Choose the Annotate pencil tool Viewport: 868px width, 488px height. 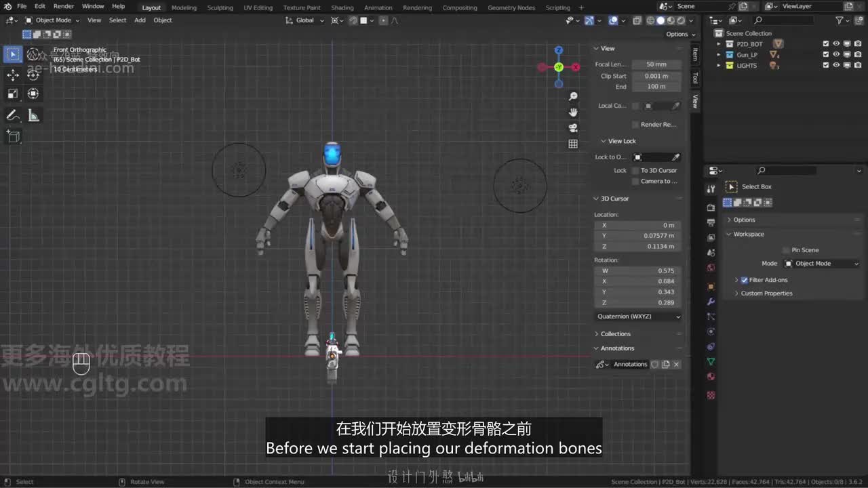point(13,116)
